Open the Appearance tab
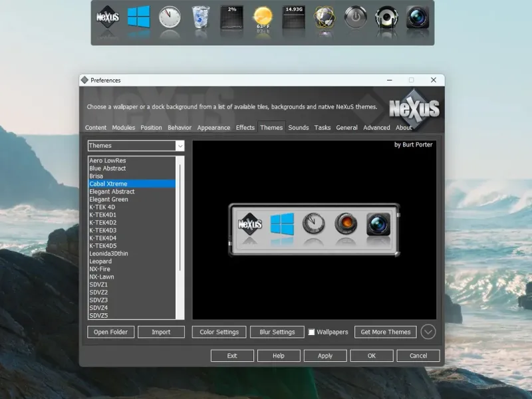 (213, 128)
